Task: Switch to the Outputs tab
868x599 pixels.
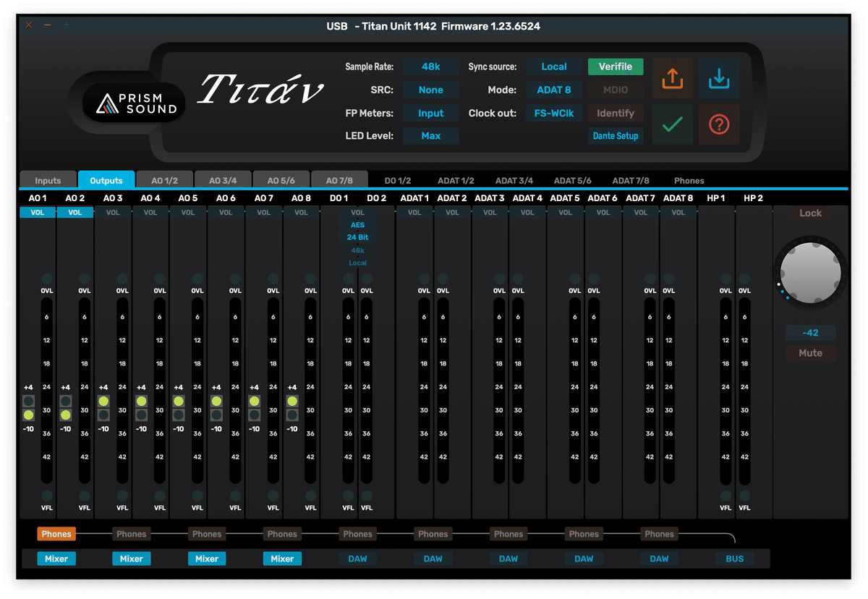Action: click(x=106, y=181)
